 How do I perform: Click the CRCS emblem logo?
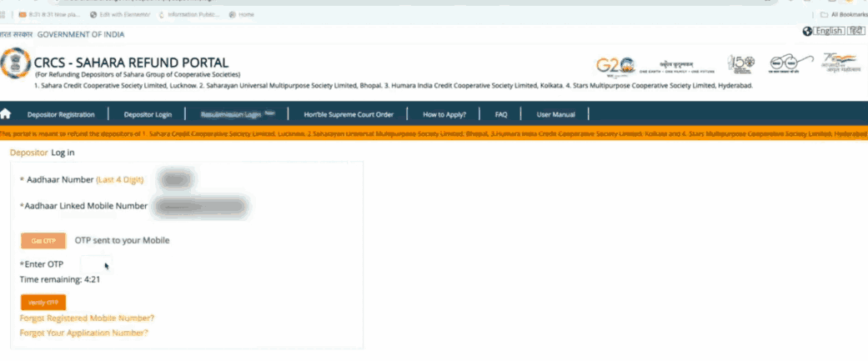(15, 63)
